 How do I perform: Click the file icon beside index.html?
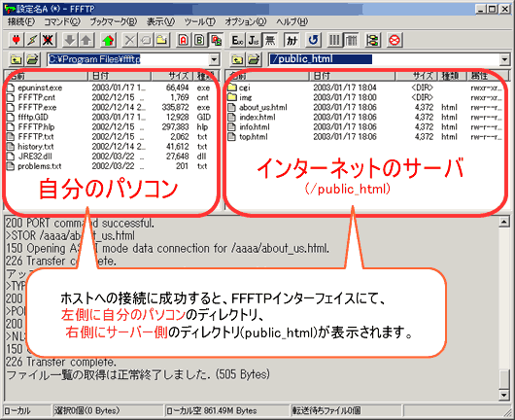pos(232,117)
